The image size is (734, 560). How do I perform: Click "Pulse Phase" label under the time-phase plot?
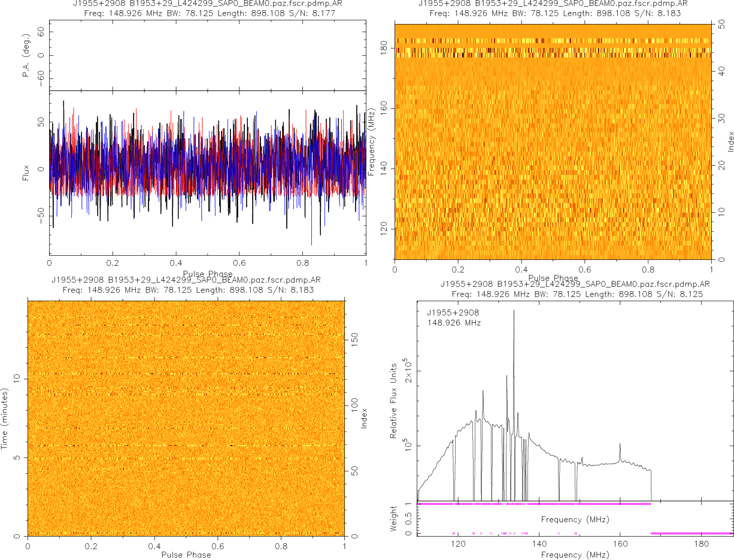click(186, 555)
